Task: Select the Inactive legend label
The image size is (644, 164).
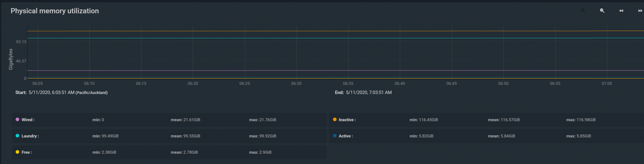Action: (x=347, y=120)
